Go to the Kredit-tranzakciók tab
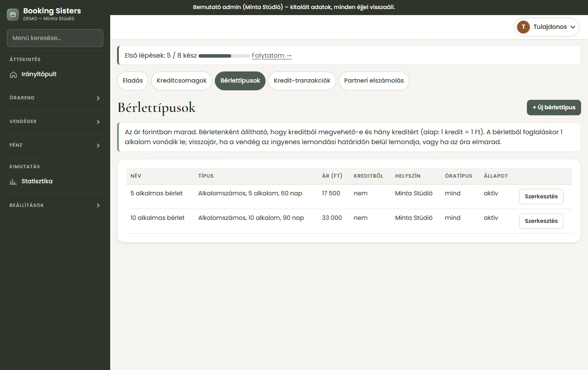 pos(302,81)
